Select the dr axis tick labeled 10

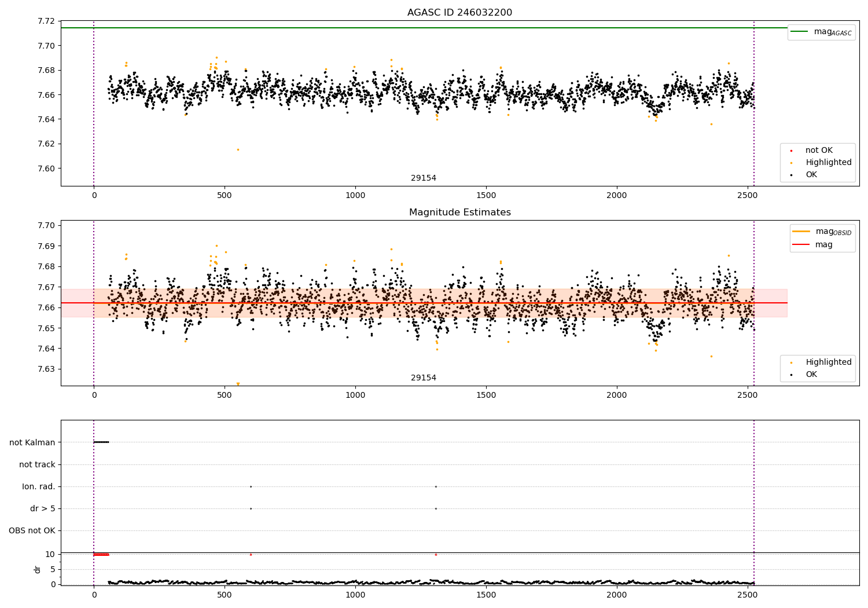coord(50,554)
